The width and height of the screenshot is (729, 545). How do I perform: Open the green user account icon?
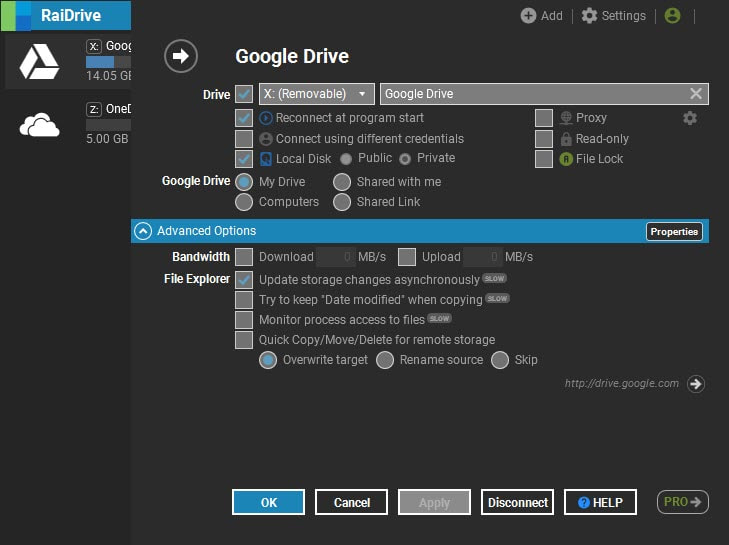(x=672, y=16)
